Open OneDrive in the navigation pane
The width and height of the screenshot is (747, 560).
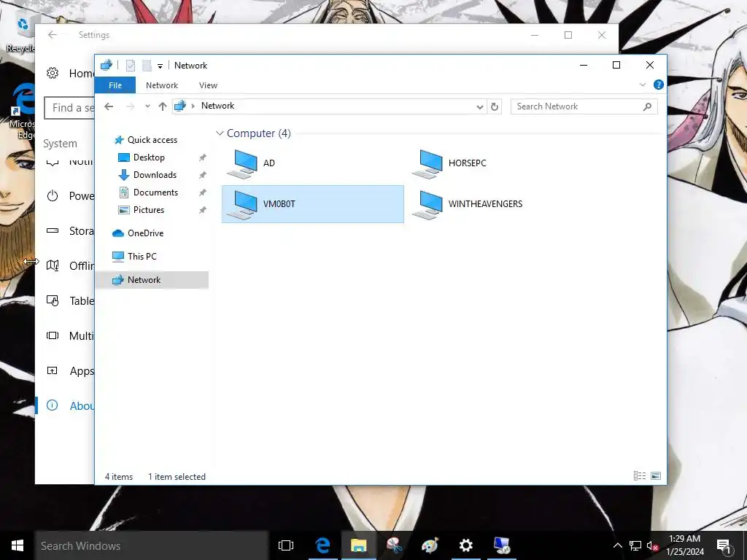coord(138,233)
